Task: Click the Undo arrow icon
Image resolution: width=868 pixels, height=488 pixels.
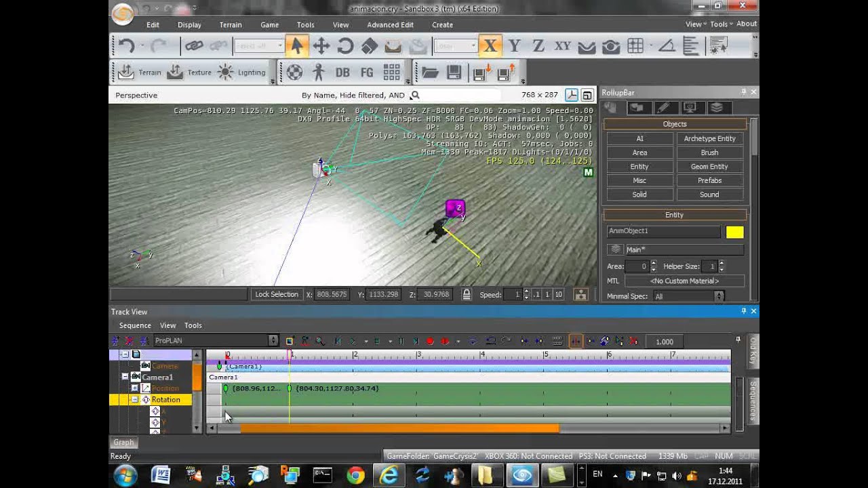Action: pyautogui.click(x=126, y=46)
